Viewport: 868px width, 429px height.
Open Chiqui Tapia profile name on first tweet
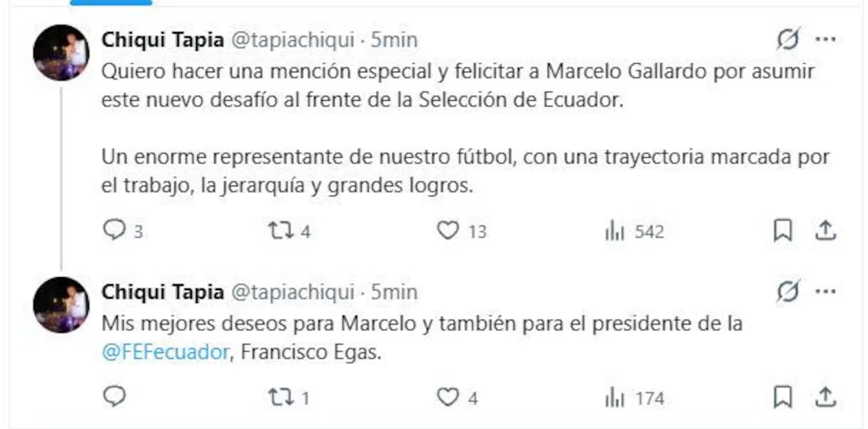pos(163,40)
